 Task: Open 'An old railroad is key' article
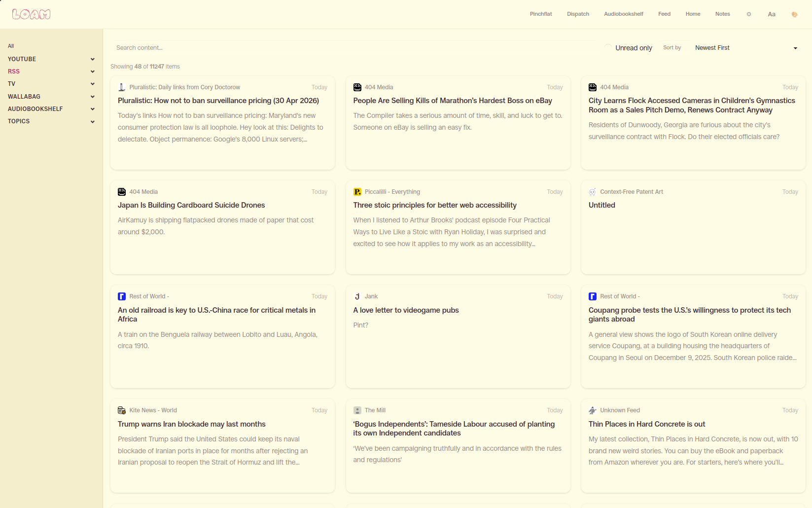(x=216, y=315)
